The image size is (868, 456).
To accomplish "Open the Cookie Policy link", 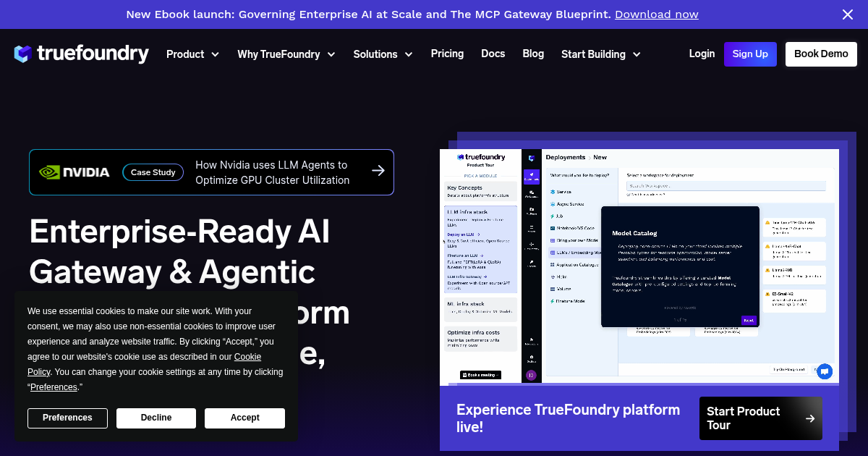I will click(145, 364).
